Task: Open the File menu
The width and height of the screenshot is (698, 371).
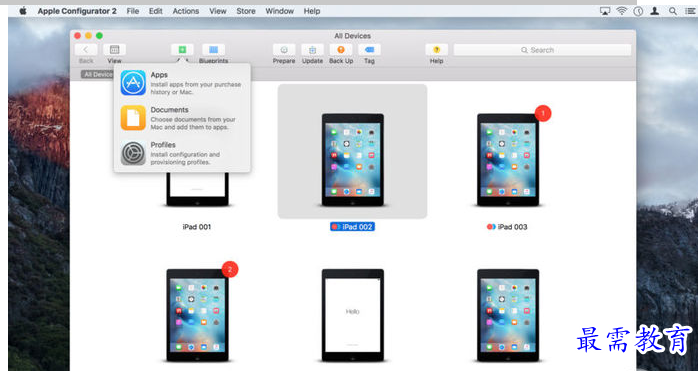Action: pos(133,11)
